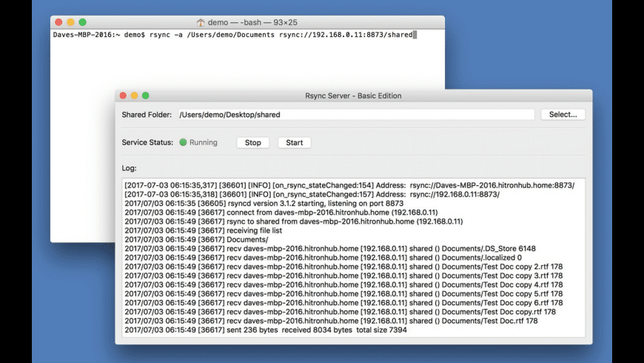Screen dimensions: 644x363
Task: Click the Terminal title bar text
Action: (x=252, y=23)
